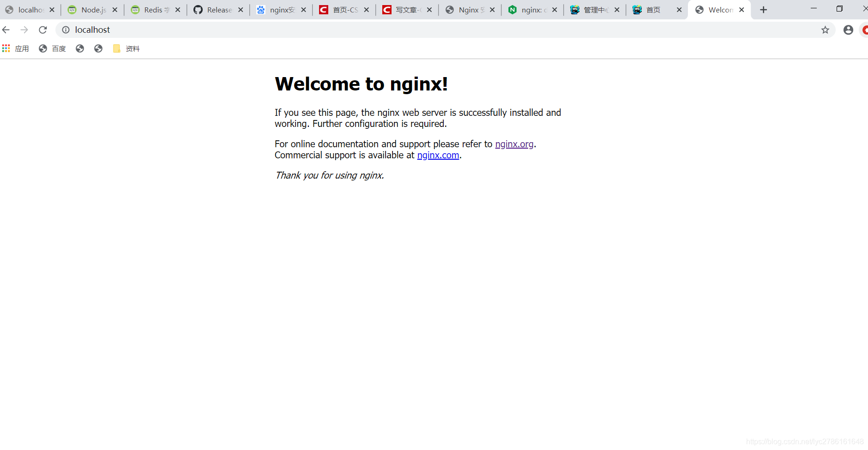
Task: Close the nginx安 tab
Action: click(x=303, y=10)
